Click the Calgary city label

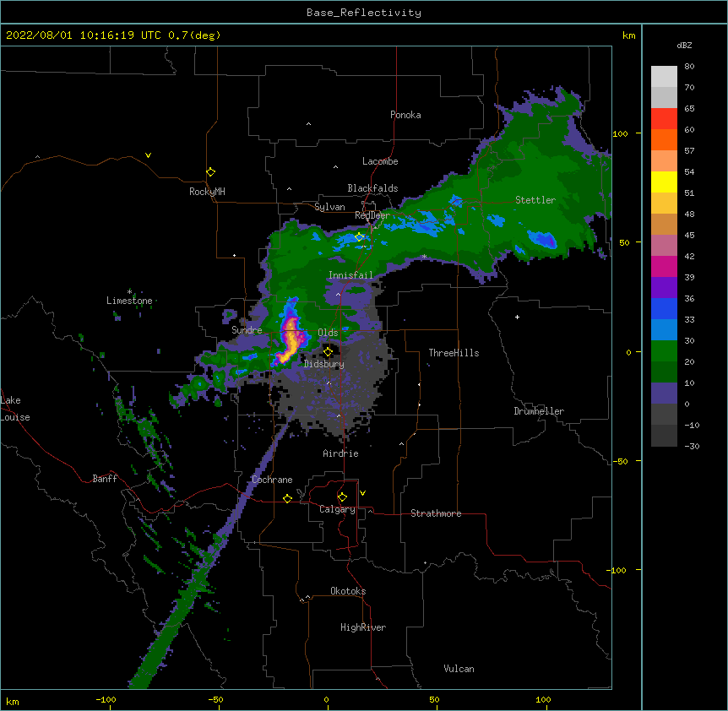click(x=337, y=509)
